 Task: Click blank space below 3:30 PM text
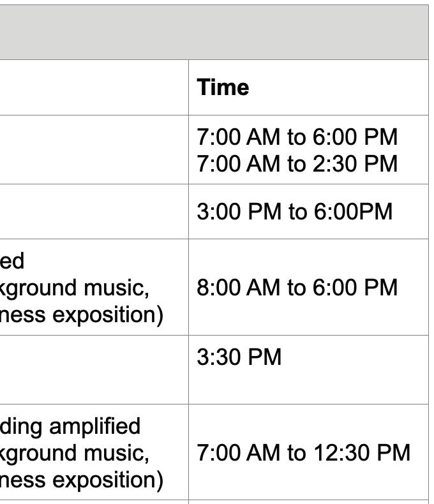pyautogui.click(x=308, y=386)
